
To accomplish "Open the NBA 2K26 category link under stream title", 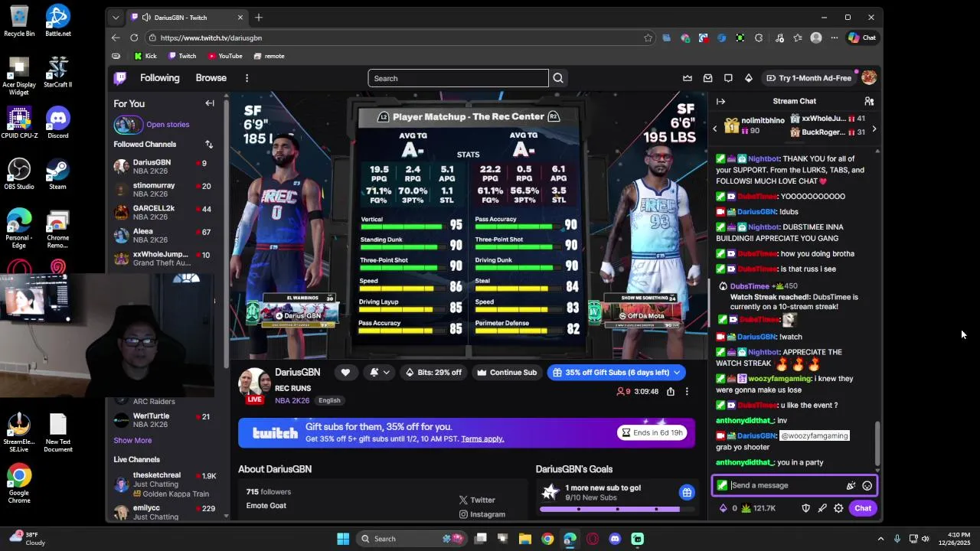I will tap(292, 400).
